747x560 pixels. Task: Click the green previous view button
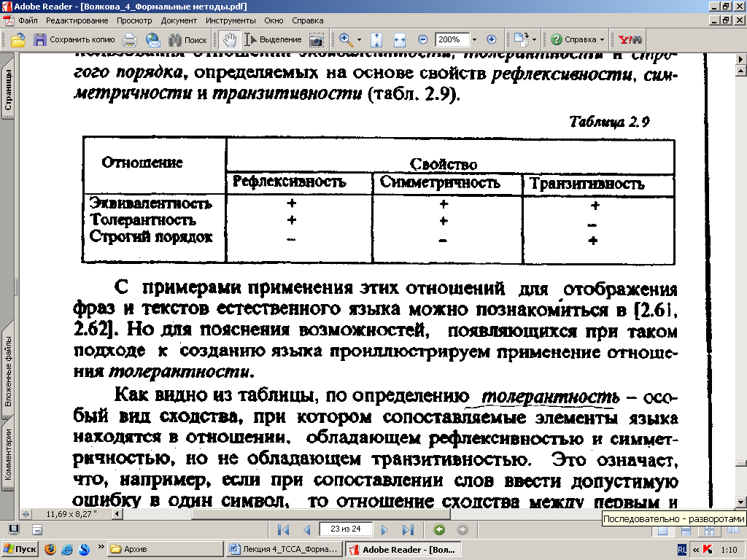coord(439,529)
